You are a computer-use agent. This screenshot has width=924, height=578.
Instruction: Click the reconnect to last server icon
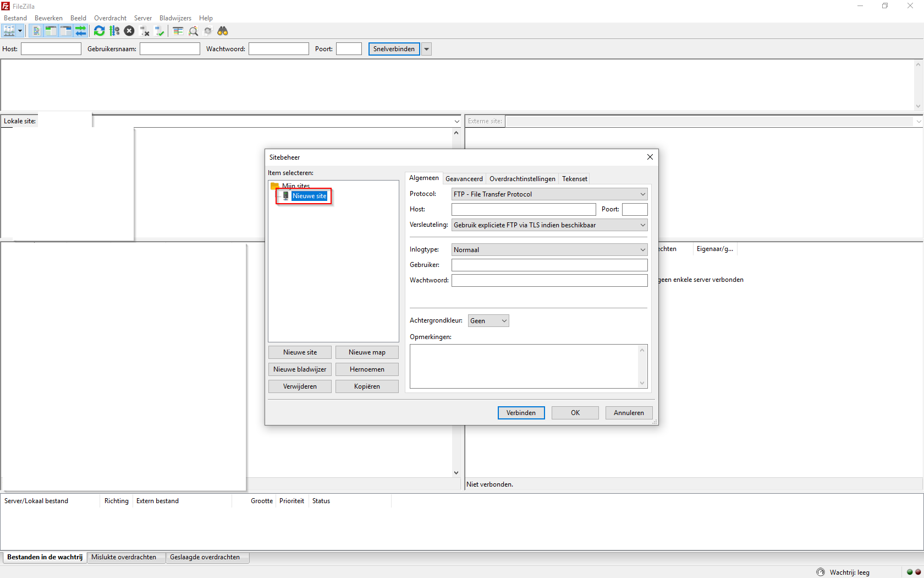159,31
